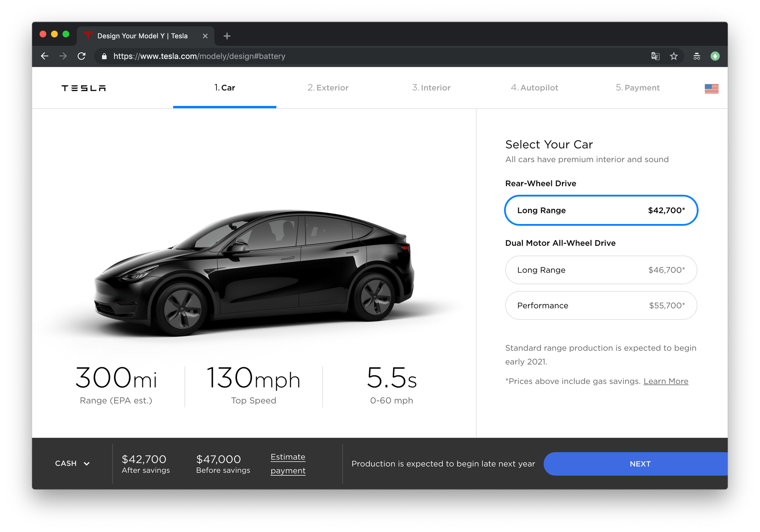Click the blue NEXT button
Image resolution: width=760 pixels, height=532 pixels.
point(636,464)
